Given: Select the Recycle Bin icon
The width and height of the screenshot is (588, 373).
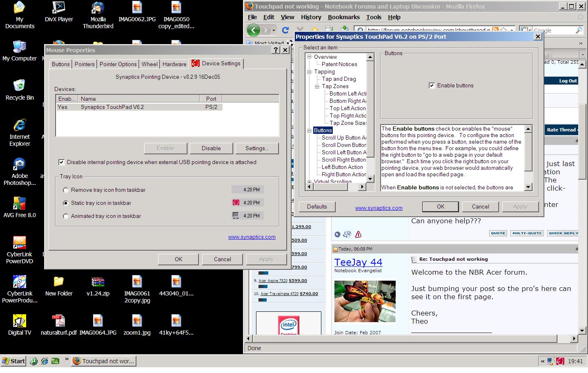Looking at the screenshot, I should (x=19, y=90).
